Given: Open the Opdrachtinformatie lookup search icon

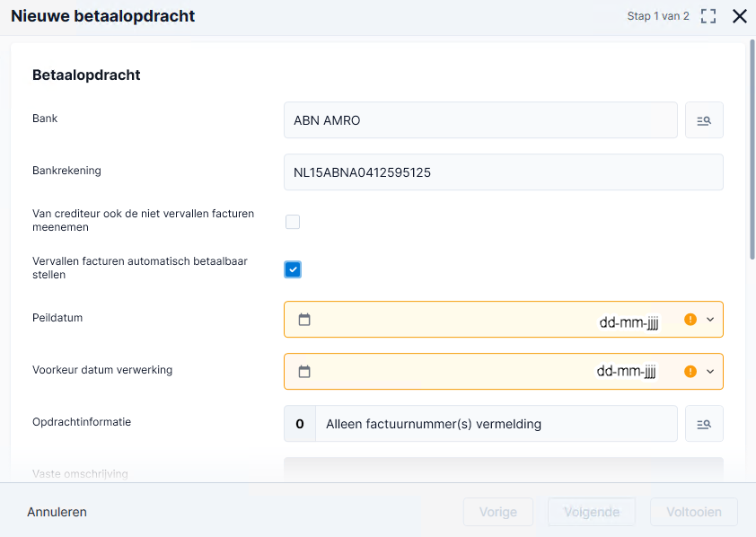Looking at the screenshot, I should point(704,424).
